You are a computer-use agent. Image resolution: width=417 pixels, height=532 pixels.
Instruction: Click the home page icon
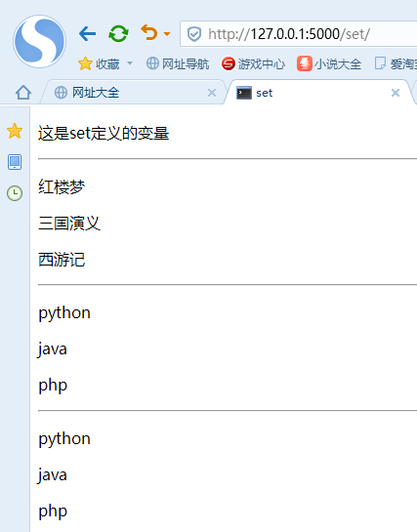coord(23,93)
